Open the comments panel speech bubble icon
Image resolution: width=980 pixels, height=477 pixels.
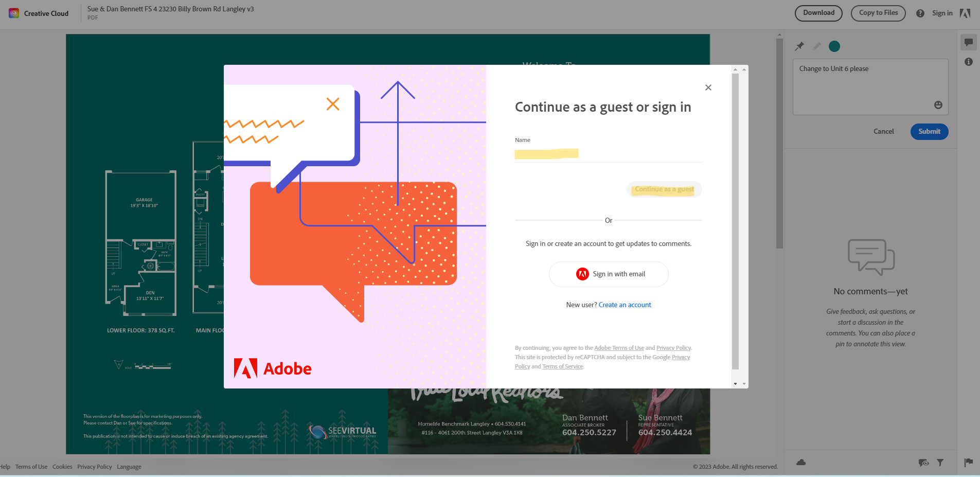click(x=969, y=42)
